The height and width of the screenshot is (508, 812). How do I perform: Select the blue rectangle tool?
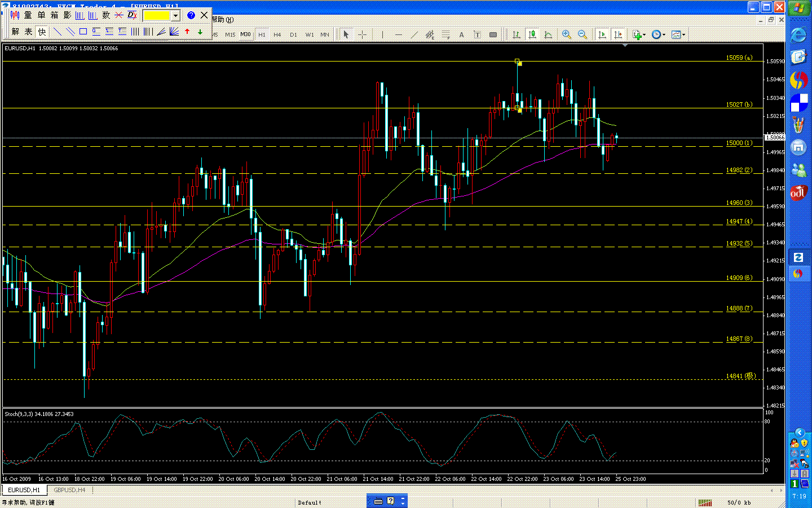tap(83, 32)
